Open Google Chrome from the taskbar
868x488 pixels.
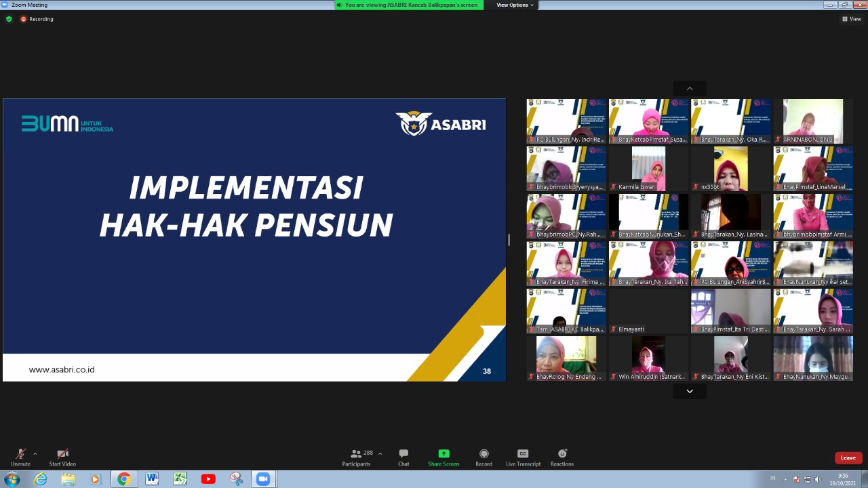pos(124,479)
